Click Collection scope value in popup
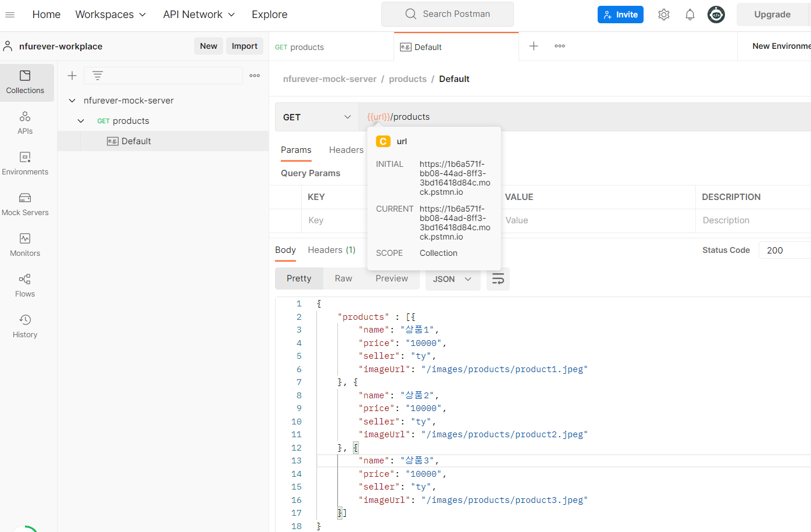The height and width of the screenshot is (532, 811). pos(438,253)
